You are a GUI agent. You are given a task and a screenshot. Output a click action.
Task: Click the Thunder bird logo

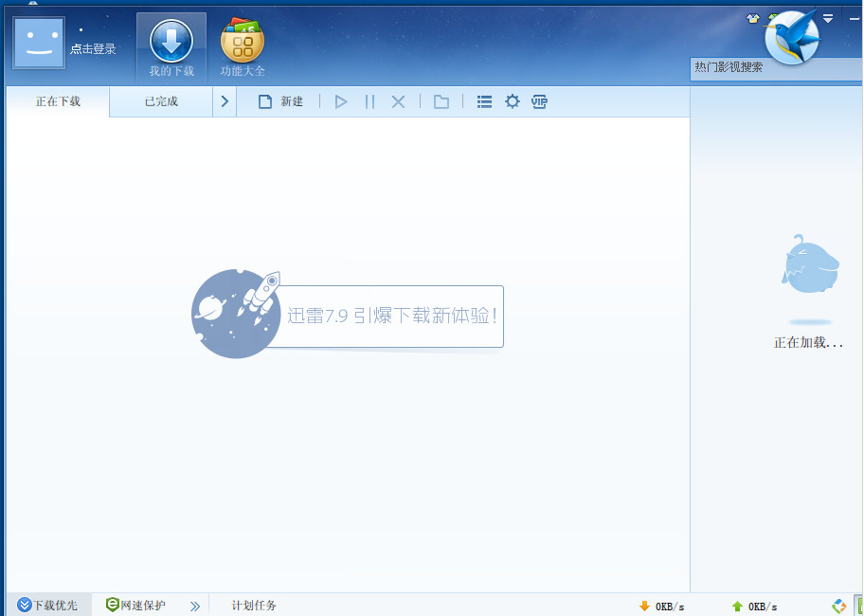point(794,38)
